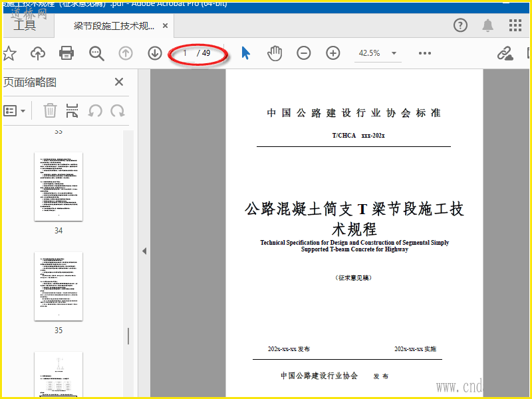Close the 页面缩略图 panel
532x399 pixels.
click(119, 82)
